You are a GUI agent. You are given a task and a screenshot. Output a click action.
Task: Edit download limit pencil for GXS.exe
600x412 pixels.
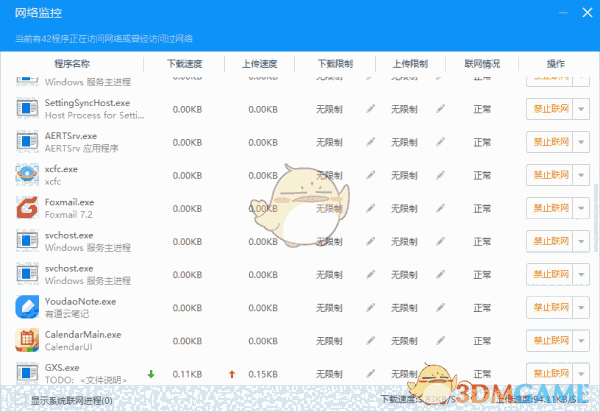point(370,373)
